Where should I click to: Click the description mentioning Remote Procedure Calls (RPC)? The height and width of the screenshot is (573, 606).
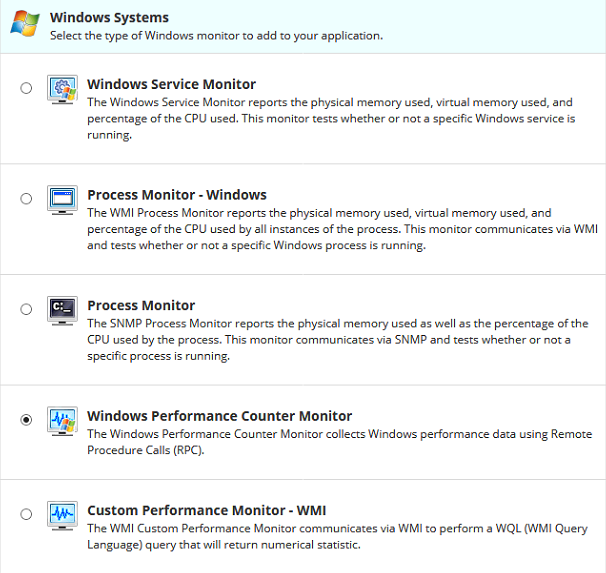(x=340, y=442)
